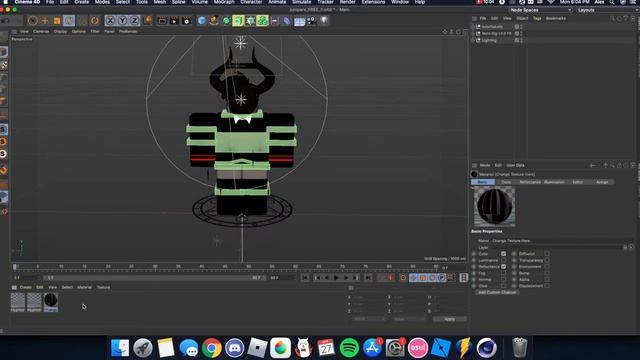Open the Attribute Manager Mode menu
The height and width of the screenshot is (360, 640).
(485, 165)
